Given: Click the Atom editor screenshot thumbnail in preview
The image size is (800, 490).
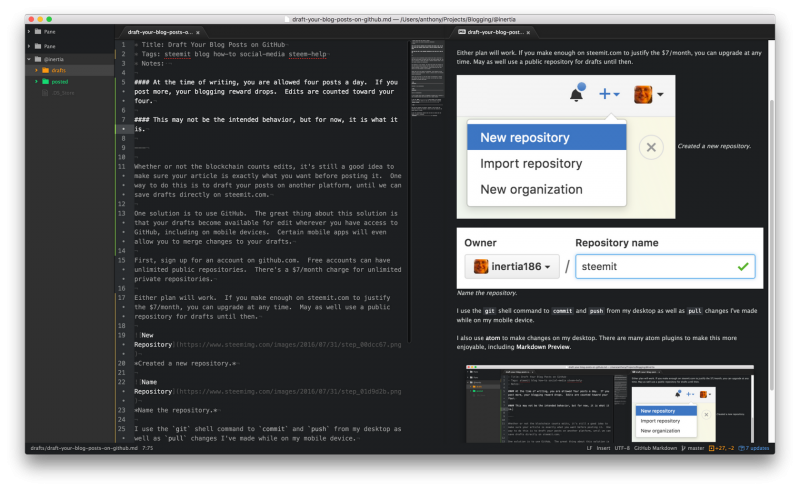Looking at the screenshot, I should [x=610, y=403].
